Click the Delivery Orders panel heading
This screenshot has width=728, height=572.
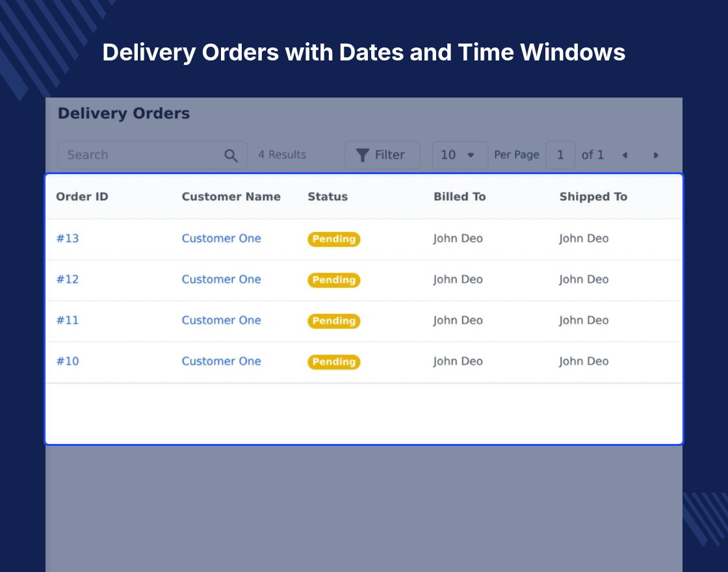tap(123, 113)
